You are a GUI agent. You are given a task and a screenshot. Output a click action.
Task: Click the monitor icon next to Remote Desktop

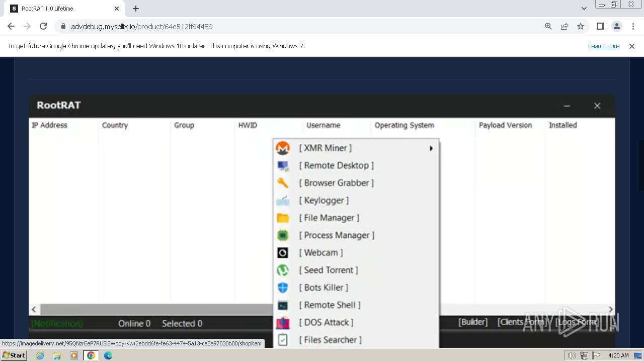click(283, 165)
